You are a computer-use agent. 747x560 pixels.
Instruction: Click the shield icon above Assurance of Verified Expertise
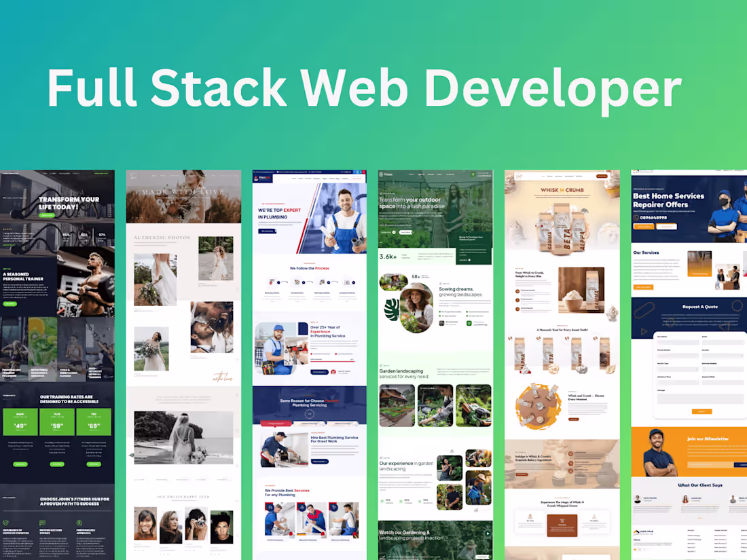(x=5, y=523)
